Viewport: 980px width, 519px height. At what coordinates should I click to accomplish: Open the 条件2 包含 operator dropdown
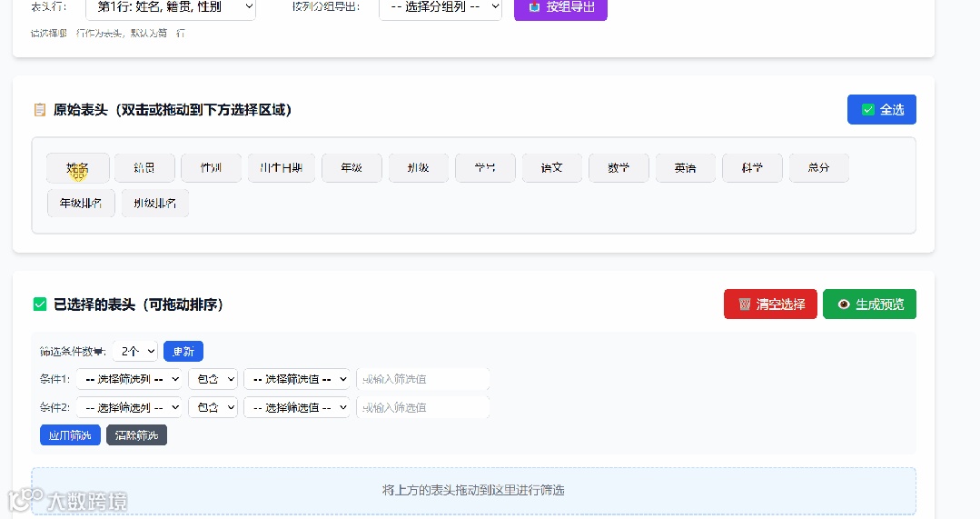click(x=213, y=407)
